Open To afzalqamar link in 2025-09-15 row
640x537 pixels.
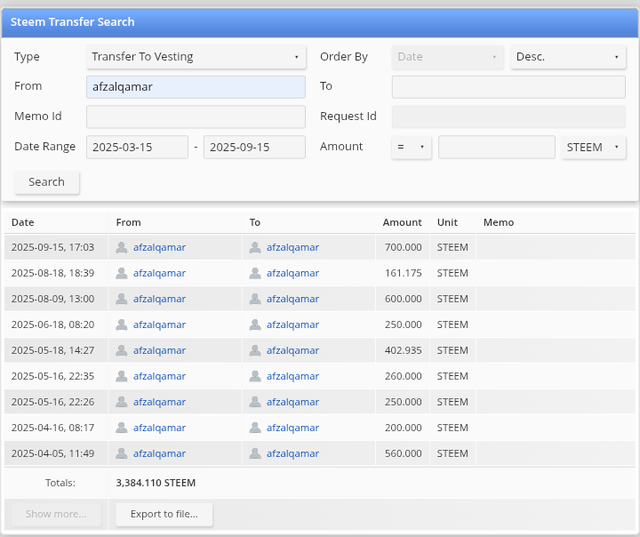293,247
